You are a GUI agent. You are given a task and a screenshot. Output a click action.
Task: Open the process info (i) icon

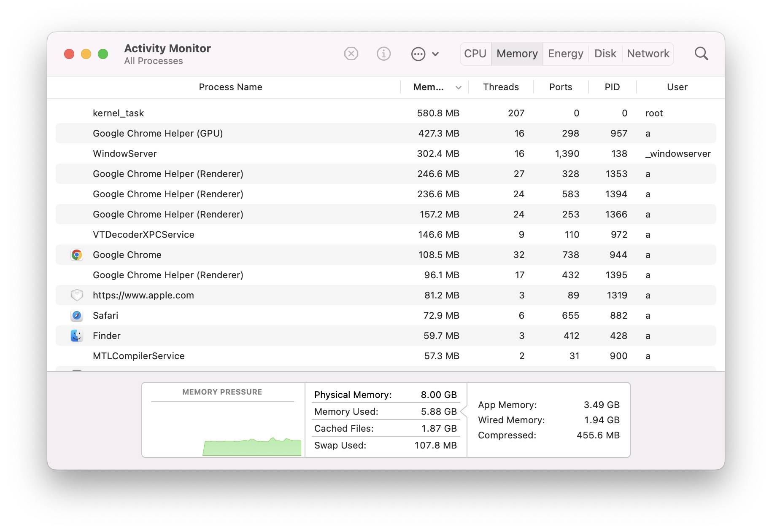tap(383, 54)
